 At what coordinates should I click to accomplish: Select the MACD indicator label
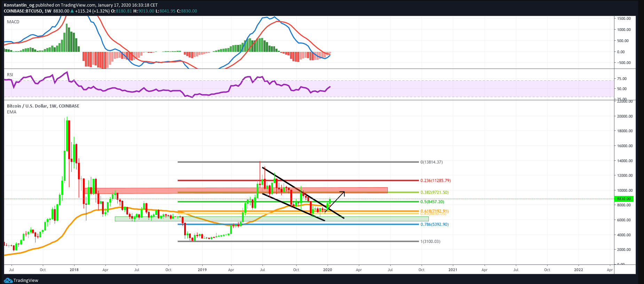[13, 22]
